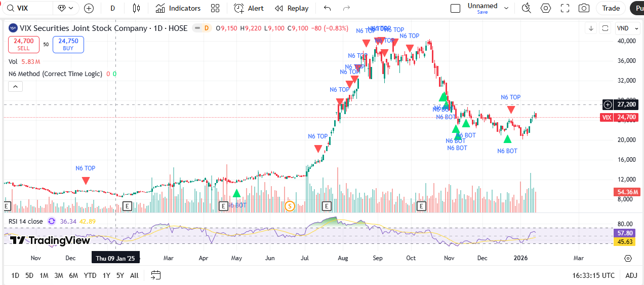The image size is (644, 285).
Task: Collapse the indicator legend chevron
Action: [x=15, y=87]
